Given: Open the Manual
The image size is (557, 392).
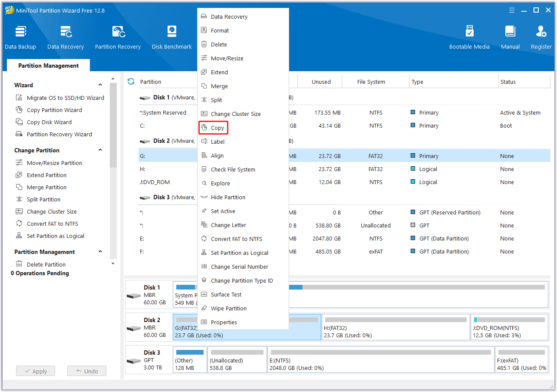Looking at the screenshot, I should (x=510, y=38).
